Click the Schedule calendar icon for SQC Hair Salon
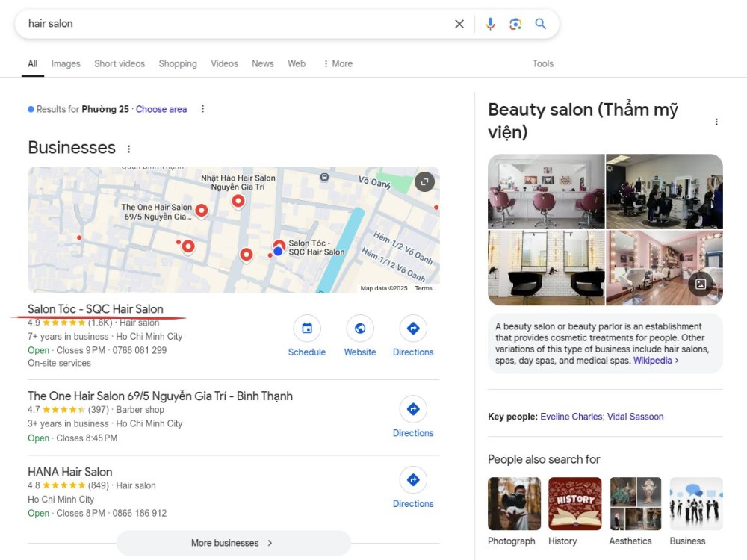747x560 pixels. coord(307,328)
